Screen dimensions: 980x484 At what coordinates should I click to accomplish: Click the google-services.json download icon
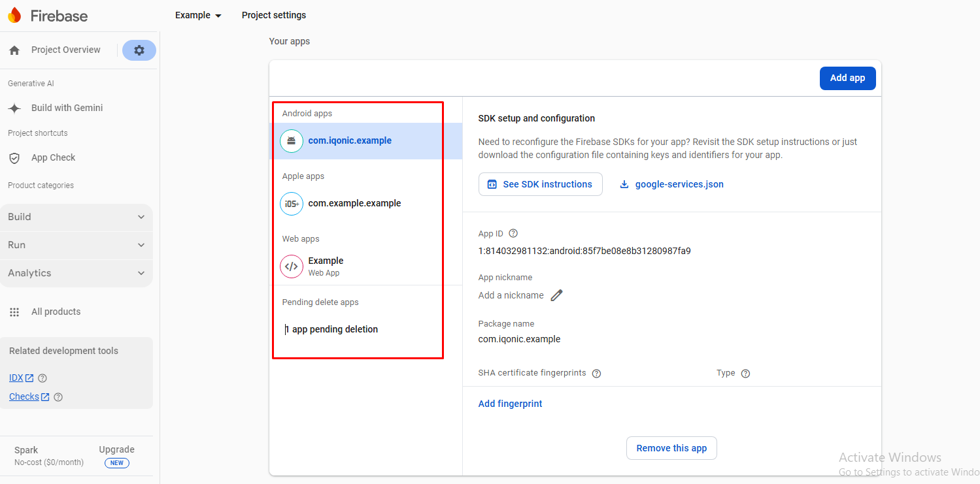point(624,184)
